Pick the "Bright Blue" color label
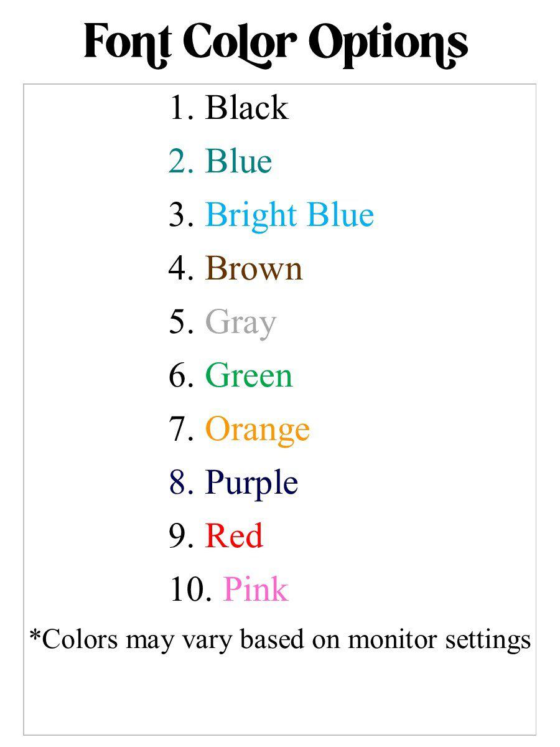560x747 pixels. pyautogui.click(x=289, y=215)
